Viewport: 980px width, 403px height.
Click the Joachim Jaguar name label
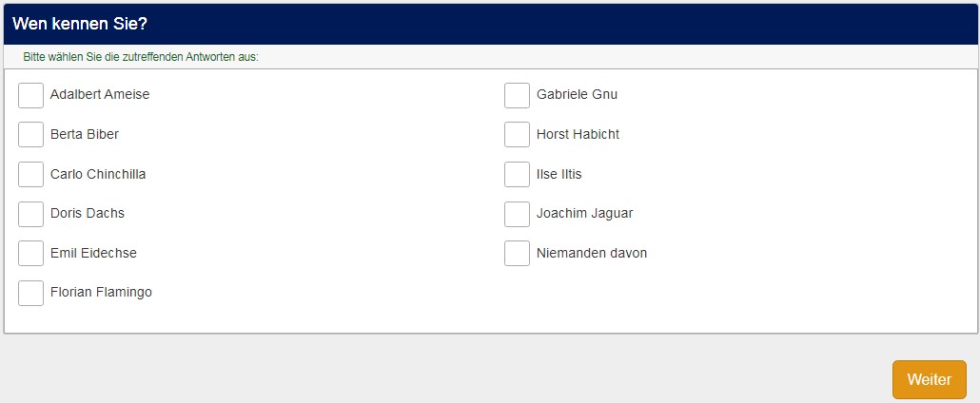tap(584, 214)
